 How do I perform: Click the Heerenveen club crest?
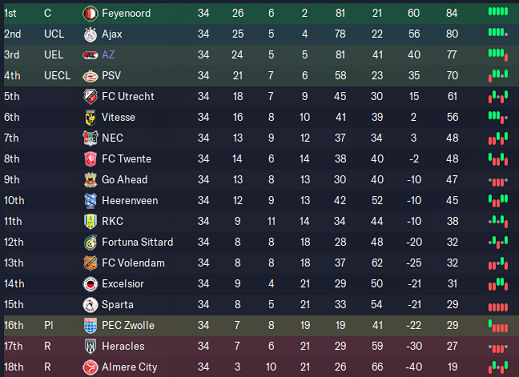(90, 201)
